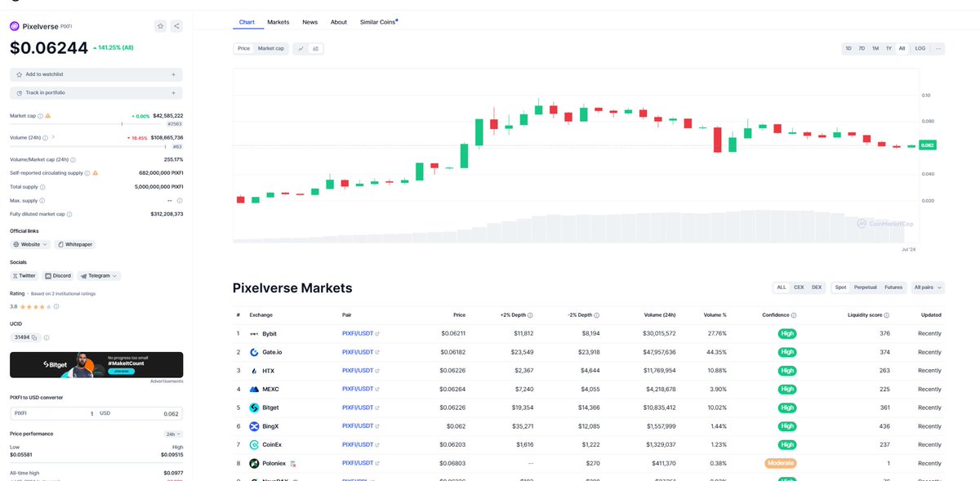The height and width of the screenshot is (481, 980).
Task: Select Market cap chart mode
Action: click(271, 49)
